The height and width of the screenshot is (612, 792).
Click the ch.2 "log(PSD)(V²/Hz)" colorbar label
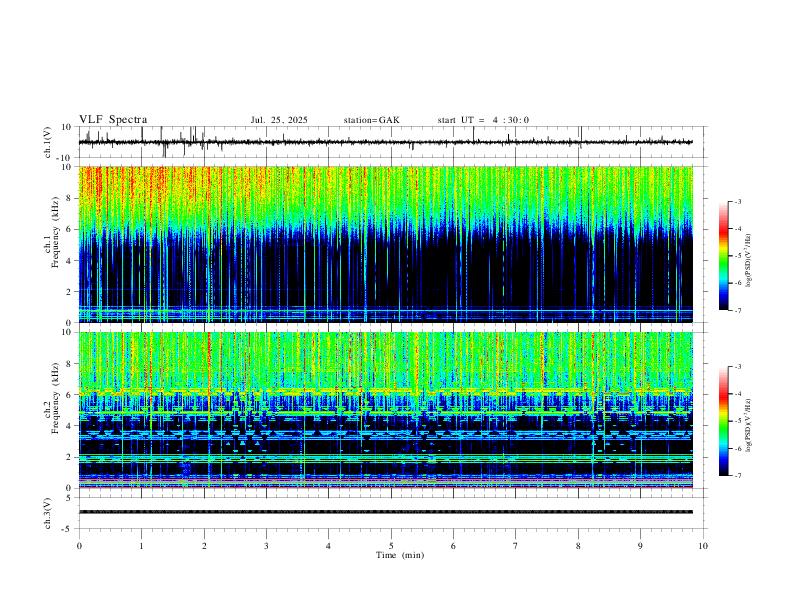click(748, 425)
